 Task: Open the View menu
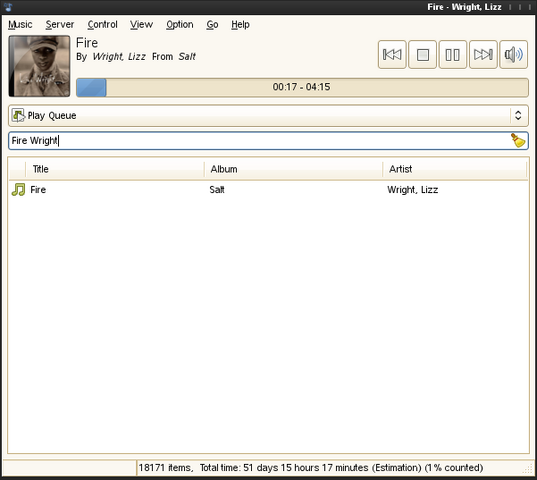(x=141, y=25)
